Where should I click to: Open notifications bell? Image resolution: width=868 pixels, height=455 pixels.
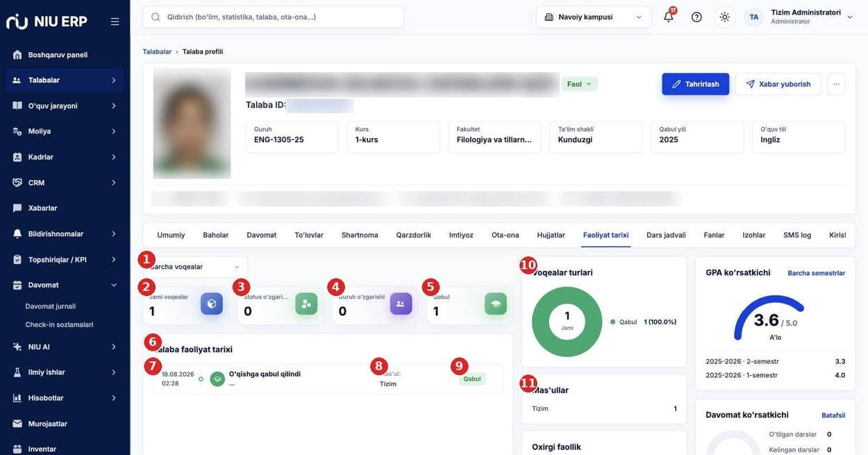coord(669,17)
